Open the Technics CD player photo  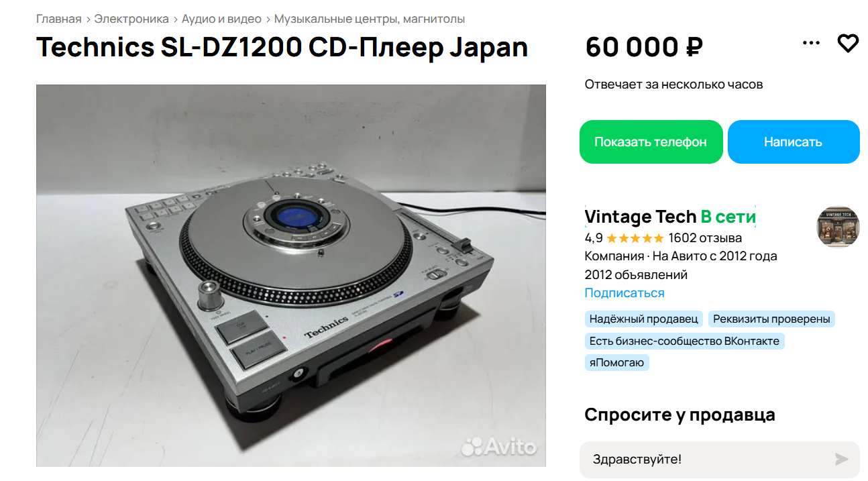[291, 276]
